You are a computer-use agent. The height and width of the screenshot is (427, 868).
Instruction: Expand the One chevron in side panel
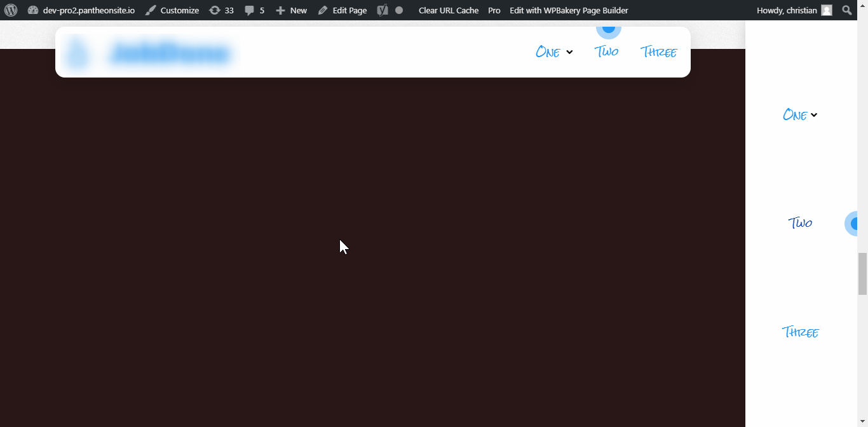point(814,115)
